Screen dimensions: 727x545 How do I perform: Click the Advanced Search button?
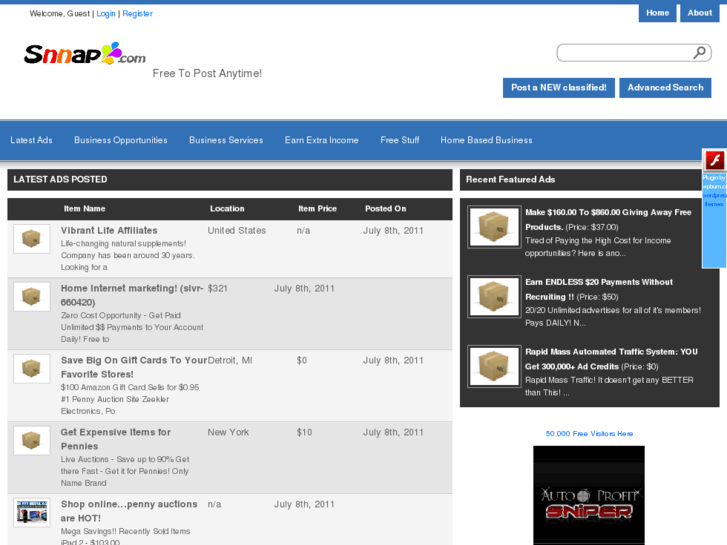665,88
